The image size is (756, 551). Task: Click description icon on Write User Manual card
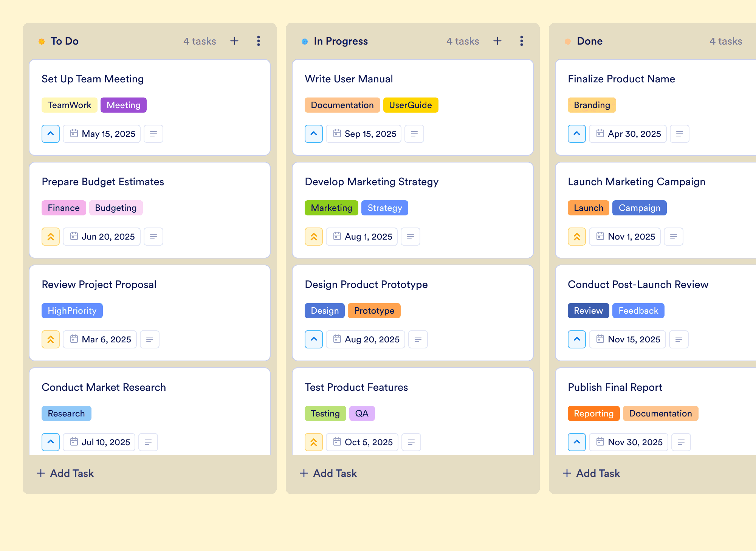414,134
